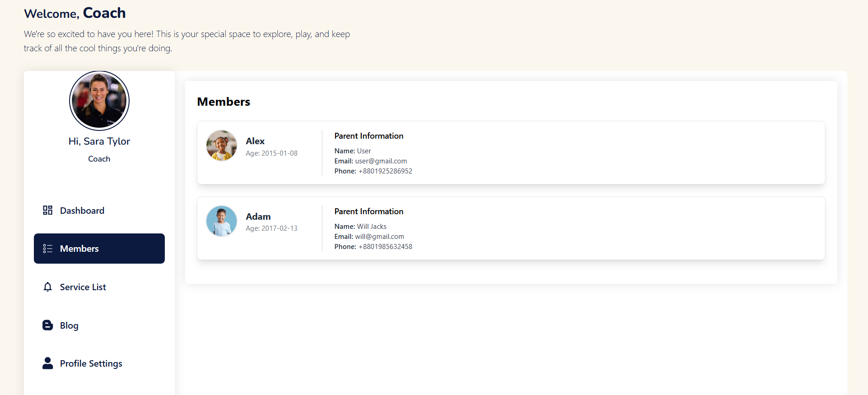
Task: Click the Members heading
Action: [x=224, y=102]
